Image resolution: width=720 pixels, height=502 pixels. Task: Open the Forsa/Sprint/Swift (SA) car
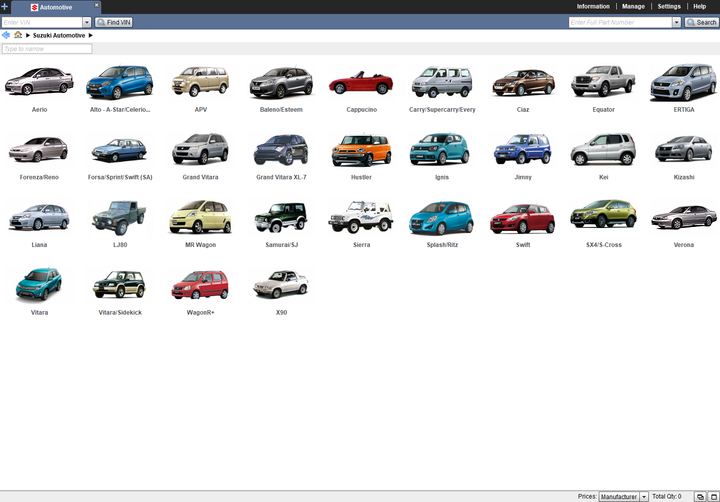click(119, 150)
